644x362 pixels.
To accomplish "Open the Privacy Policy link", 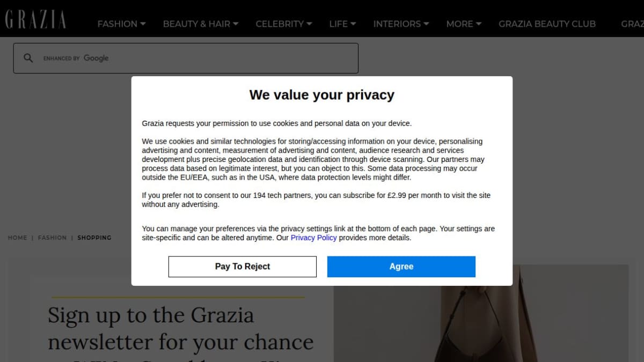I will point(314,238).
